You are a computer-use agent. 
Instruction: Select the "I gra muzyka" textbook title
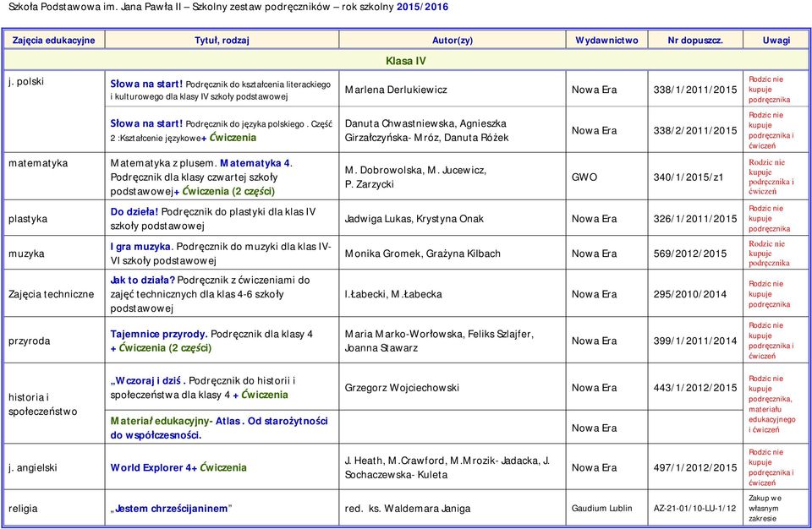tap(140, 247)
